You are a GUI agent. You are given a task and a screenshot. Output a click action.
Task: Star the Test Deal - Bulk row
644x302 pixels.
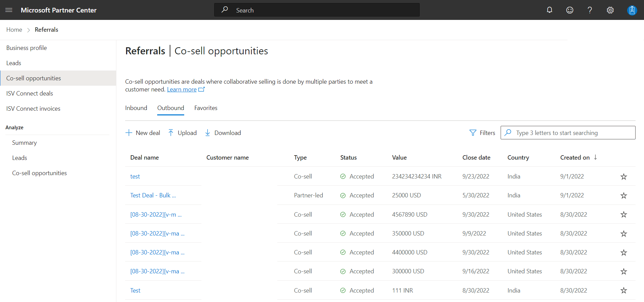624,195
